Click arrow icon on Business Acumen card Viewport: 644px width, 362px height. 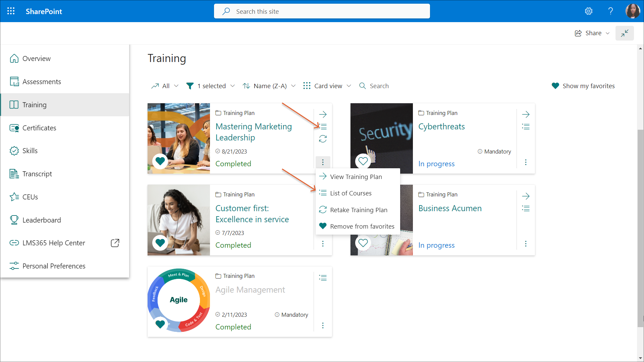(526, 196)
